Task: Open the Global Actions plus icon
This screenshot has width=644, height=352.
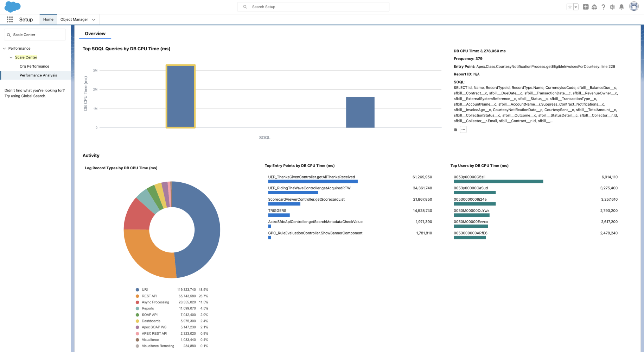Action: click(x=586, y=7)
